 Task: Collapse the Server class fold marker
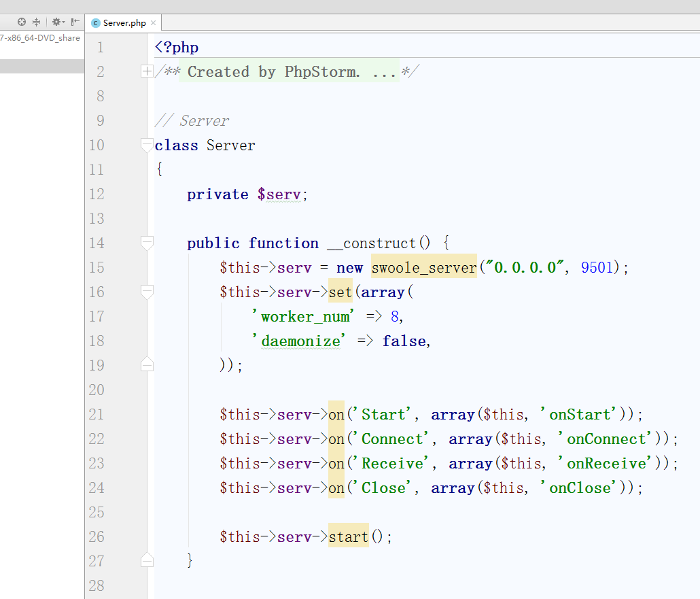coord(146,145)
